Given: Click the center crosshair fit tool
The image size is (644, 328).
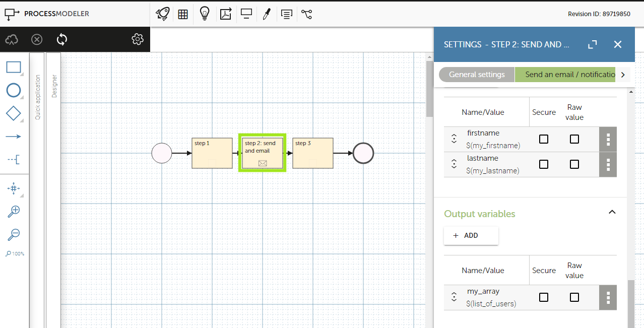Looking at the screenshot, I should pyautogui.click(x=14, y=189).
